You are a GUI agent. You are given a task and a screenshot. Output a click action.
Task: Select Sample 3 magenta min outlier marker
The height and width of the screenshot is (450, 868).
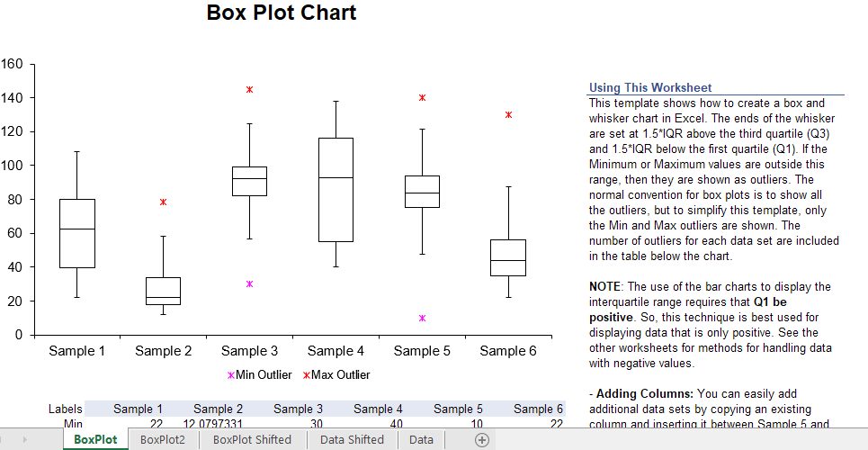click(x=250, y=283)
